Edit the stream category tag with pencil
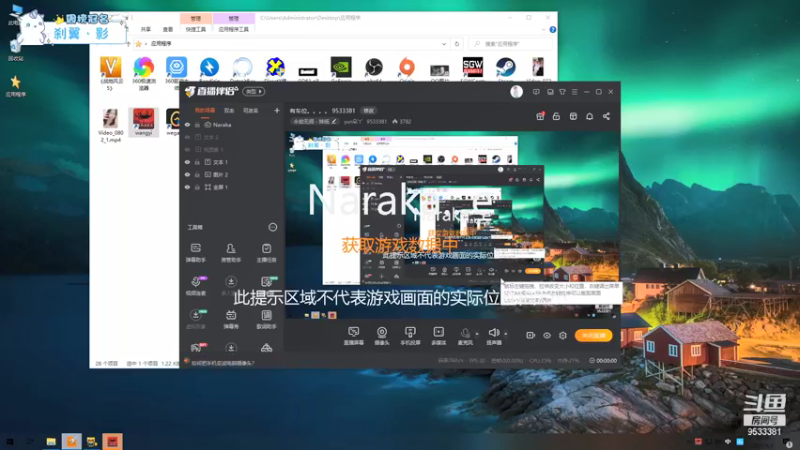800x450 pixels. 314,121
